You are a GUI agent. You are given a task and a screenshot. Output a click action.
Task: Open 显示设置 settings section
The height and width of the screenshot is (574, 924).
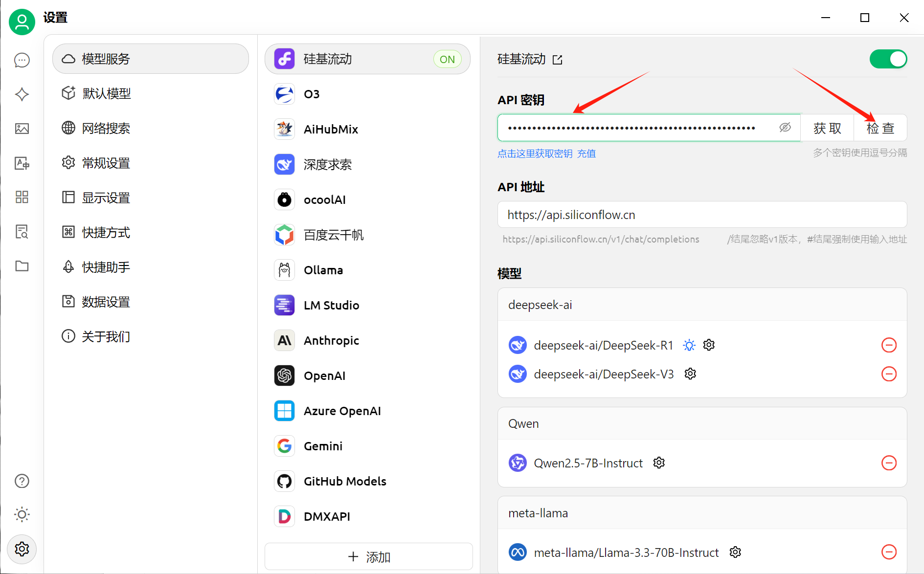[x=151, y=198]
